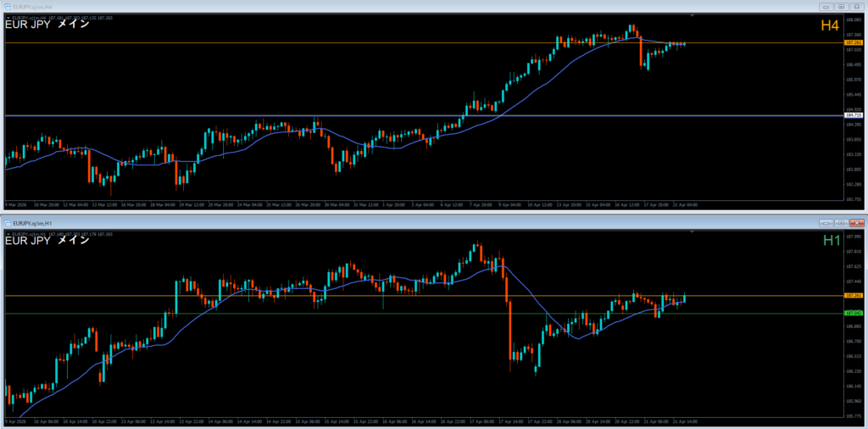
Task: Click the EURJPY H4 window title icon
Action: click(x=8, y=6)
